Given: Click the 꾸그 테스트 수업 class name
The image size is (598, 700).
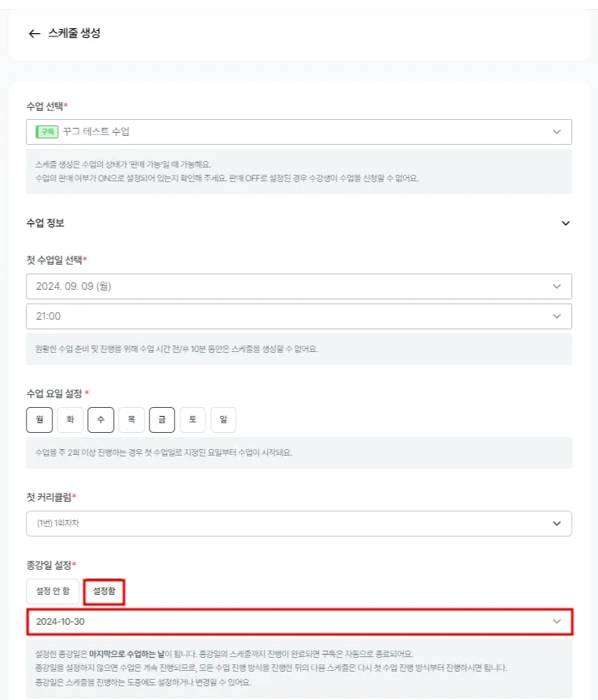Looking at the screenshot, I should 96,131.
